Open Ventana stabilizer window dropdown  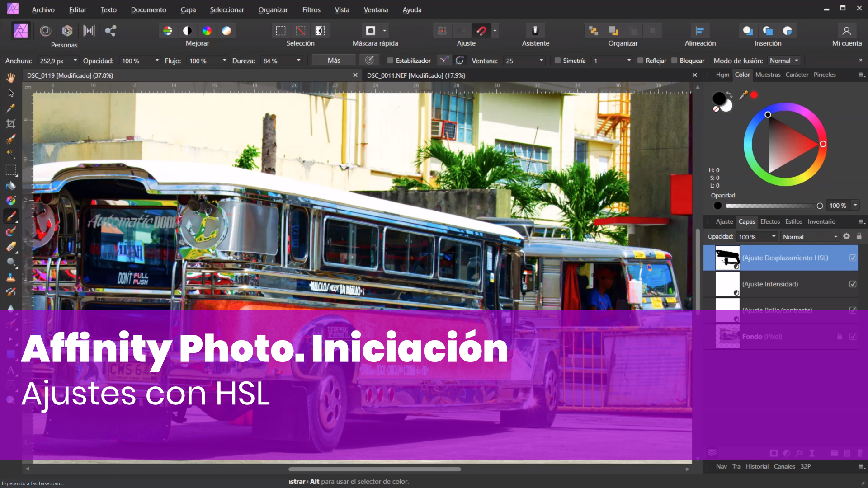pos(541,61)
